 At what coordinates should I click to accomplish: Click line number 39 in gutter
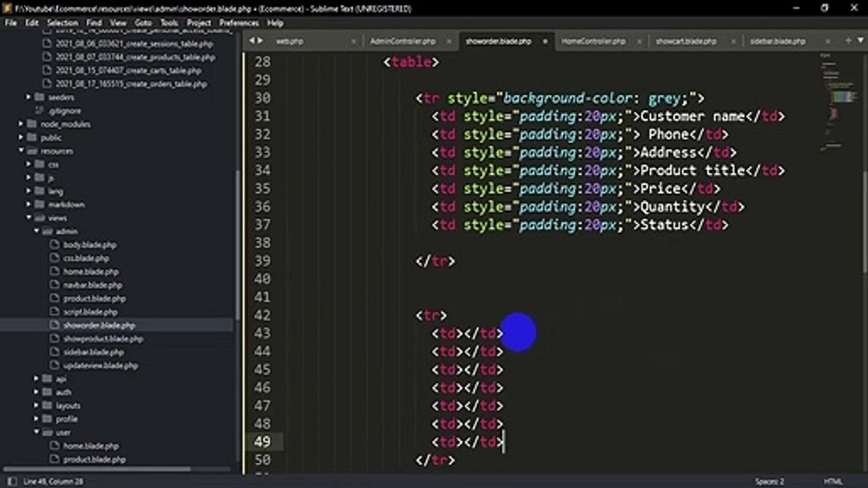tap(261, 261)
